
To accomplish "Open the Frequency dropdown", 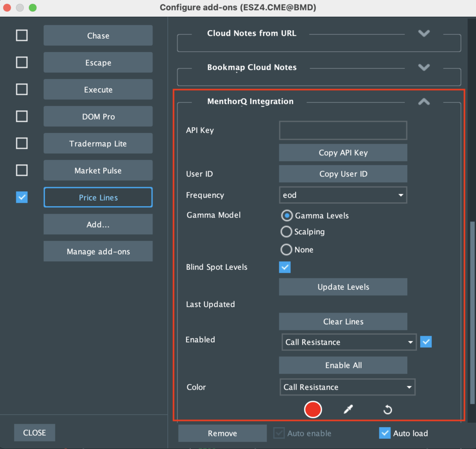I will (x=343, y=195).
